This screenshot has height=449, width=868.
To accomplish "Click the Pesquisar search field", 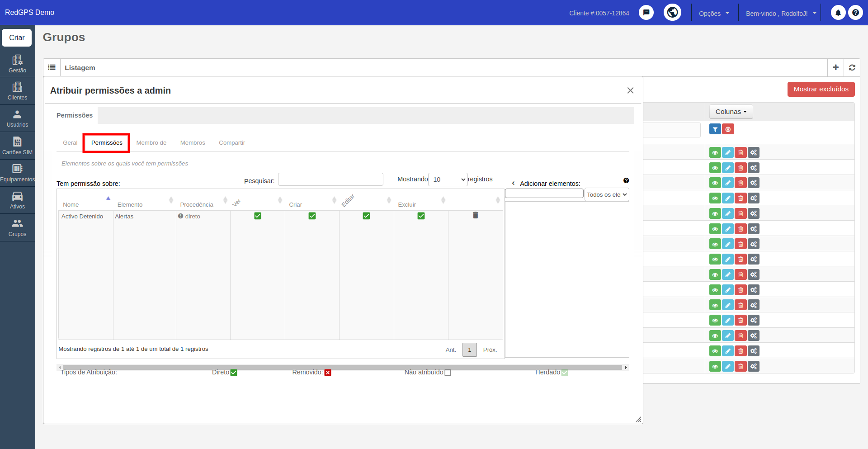I will [330, 179].
